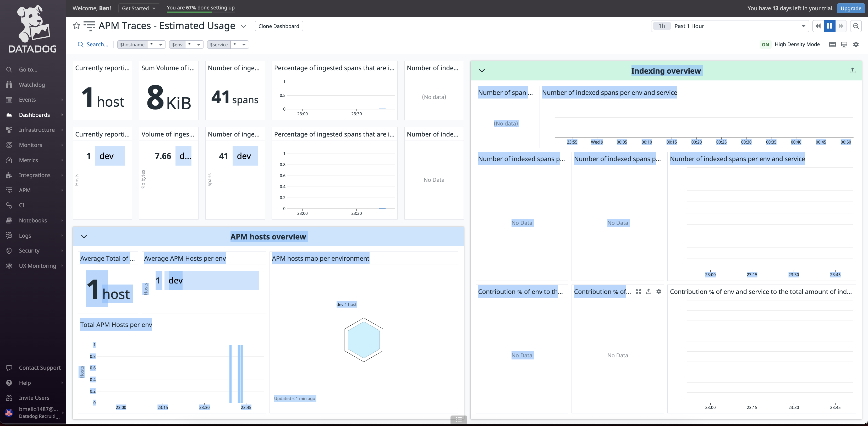Click the Logs sidebar icon
Screen dimensions: 868x426
[9, 236]
